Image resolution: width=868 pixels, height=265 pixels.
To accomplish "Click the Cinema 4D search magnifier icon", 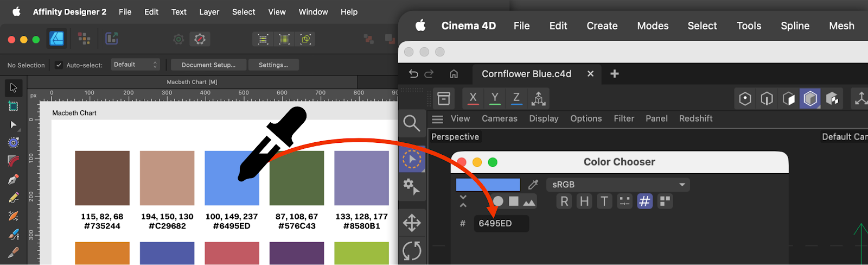I will [x=412, y=123].
